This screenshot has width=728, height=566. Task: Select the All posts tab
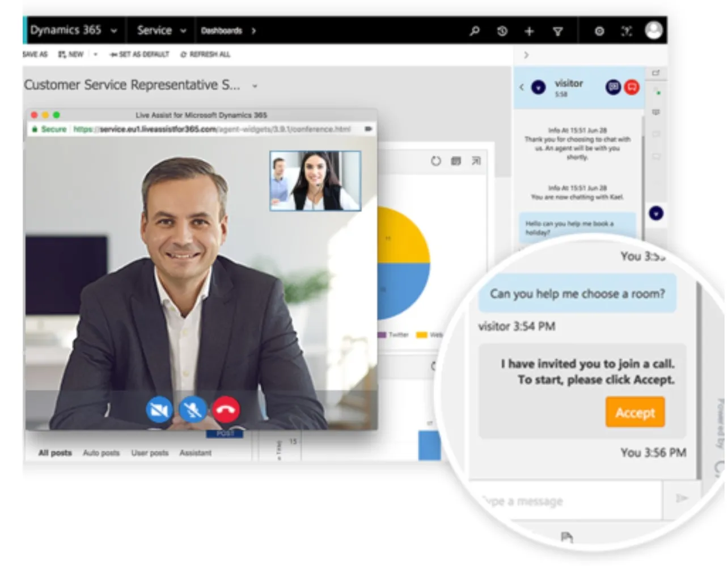[x=55, y=453]
